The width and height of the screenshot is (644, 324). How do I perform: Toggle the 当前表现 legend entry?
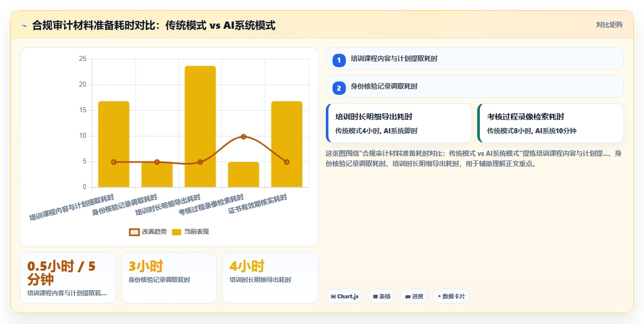tap(190, 232)
